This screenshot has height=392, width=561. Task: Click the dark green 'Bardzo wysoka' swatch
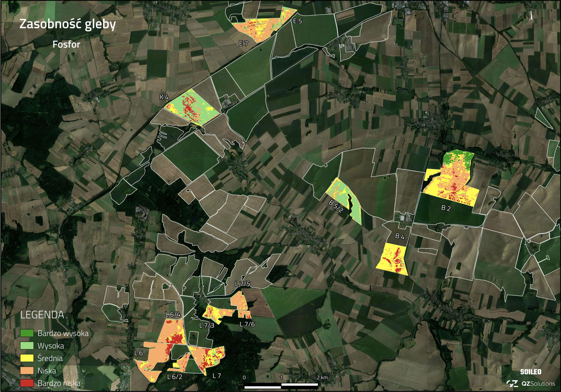tap(27, 333)
